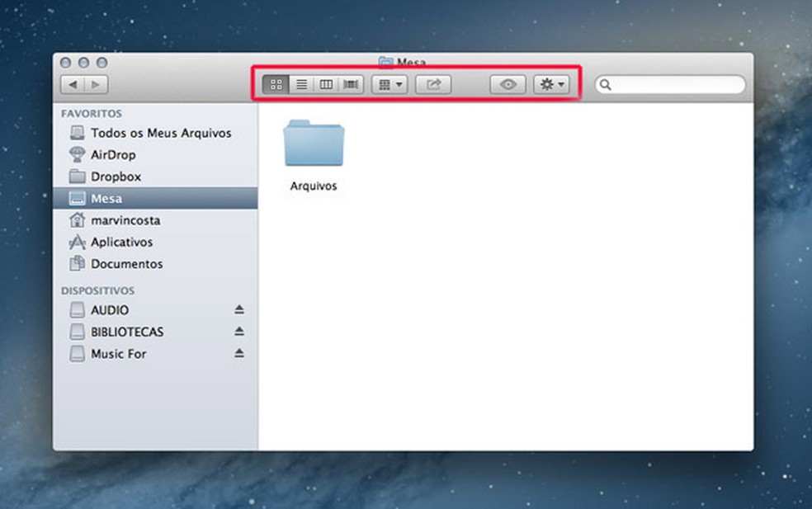
Task: Open Documentos in the sidebar
Action: click(x=155, y=263)
